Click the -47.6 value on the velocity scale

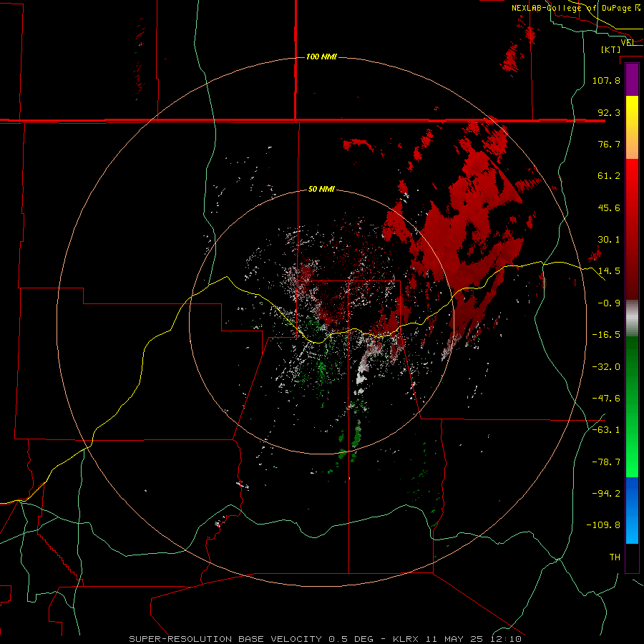tap(606, 399)
